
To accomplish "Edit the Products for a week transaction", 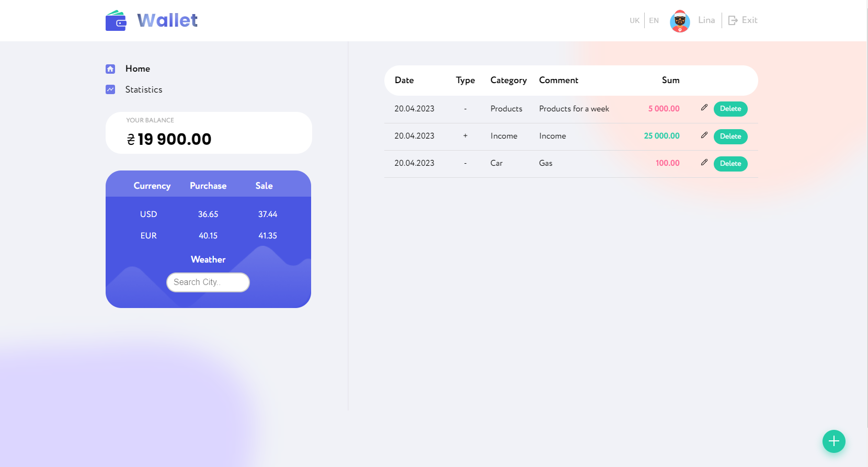I will tap(704, 108).
